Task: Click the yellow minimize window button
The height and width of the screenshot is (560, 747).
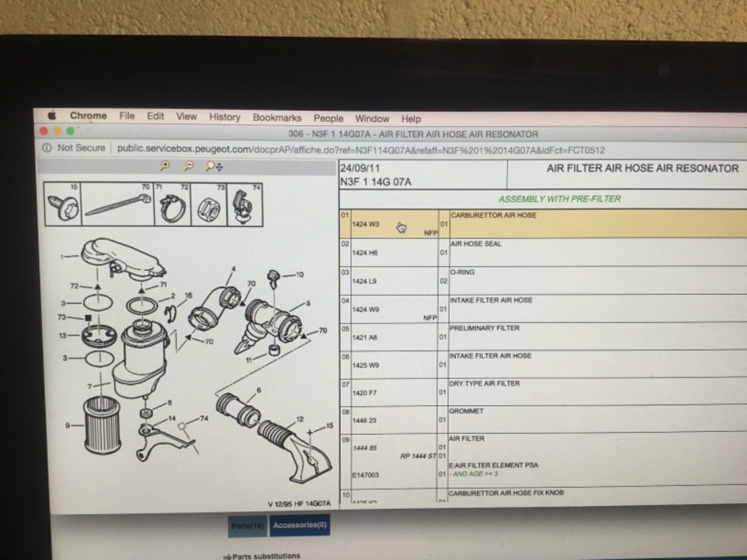Action: [57, 132]
